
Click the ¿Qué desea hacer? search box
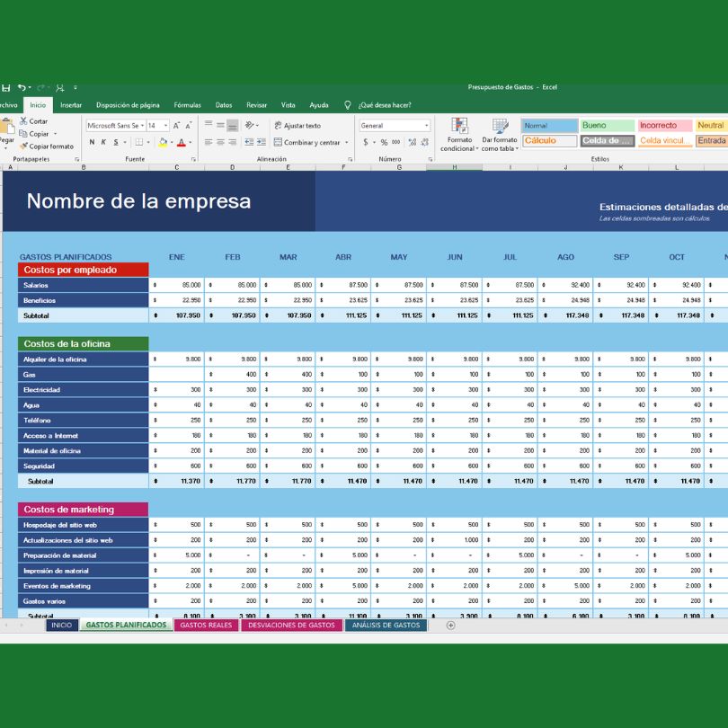coord(384,105)
